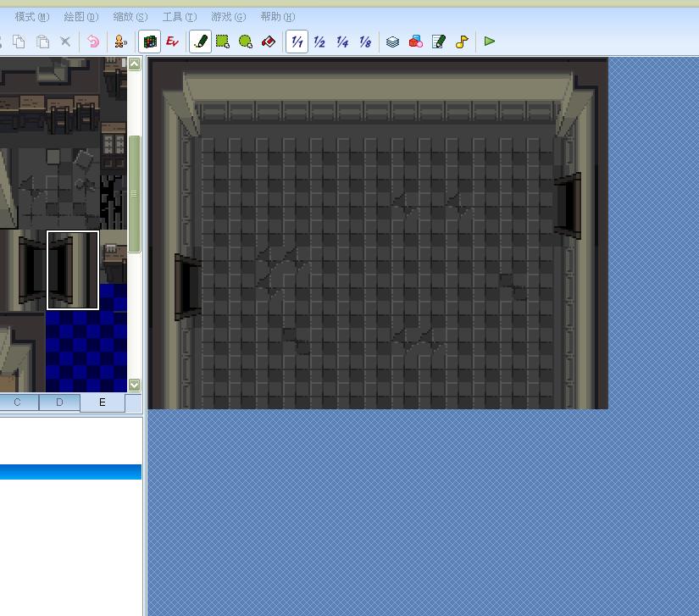
Task: Open the 缩放(S) menu
Action: click(x=130, y=17)
